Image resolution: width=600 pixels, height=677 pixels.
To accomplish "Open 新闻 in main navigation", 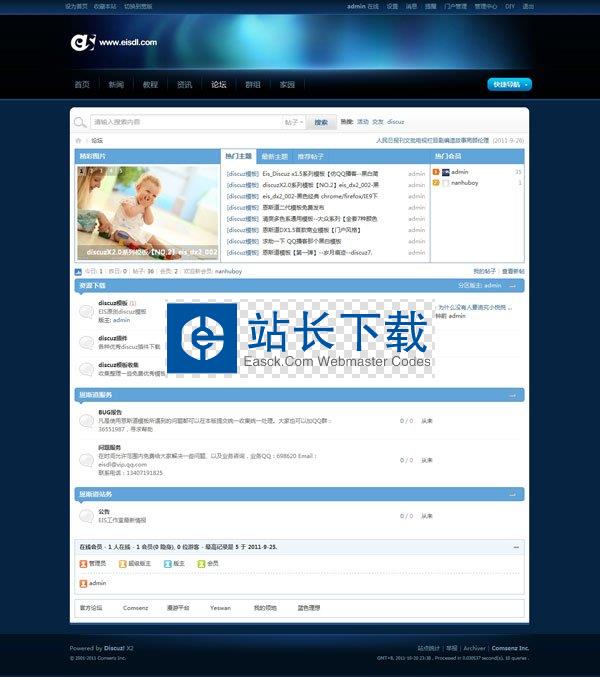I will 116,85.
